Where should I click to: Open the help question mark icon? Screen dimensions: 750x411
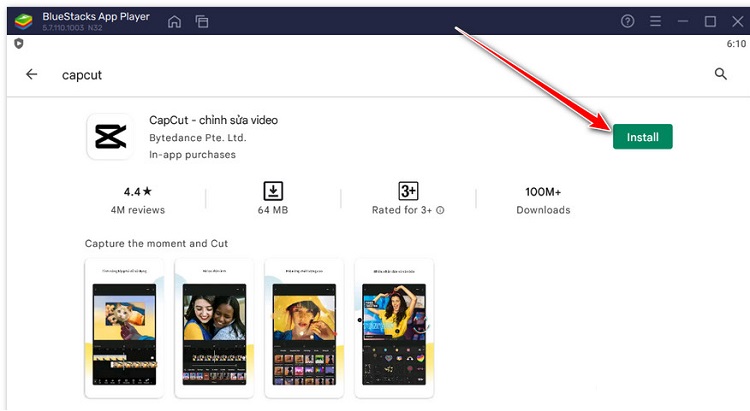(628, 21)
